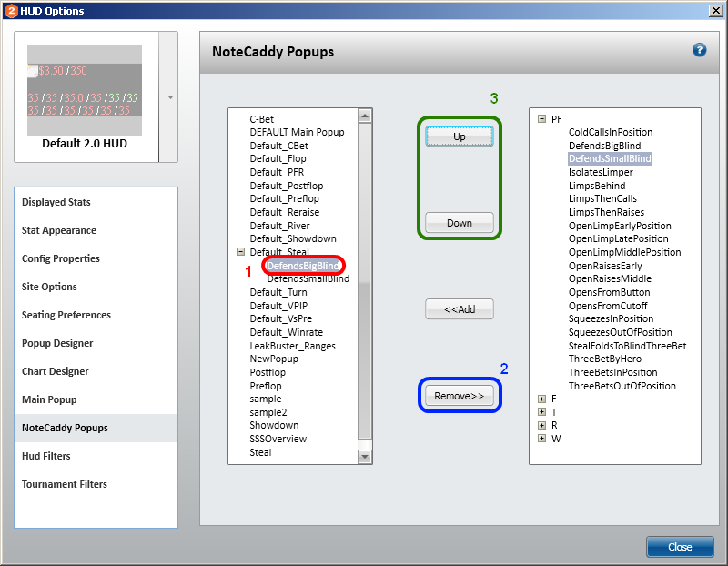Select StealFoldsToBlindThreeBet definition
The height and width of the screenshot is (566, 728).
[627, 346]
